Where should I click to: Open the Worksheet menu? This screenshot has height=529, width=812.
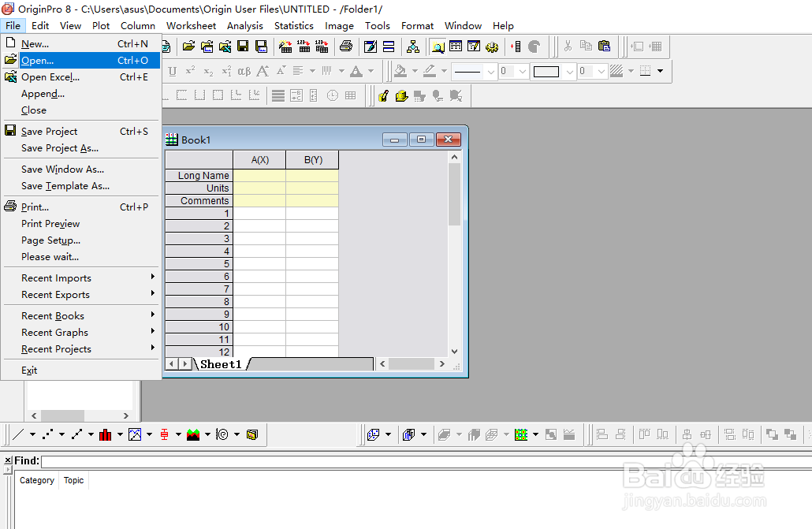(191, 25)
